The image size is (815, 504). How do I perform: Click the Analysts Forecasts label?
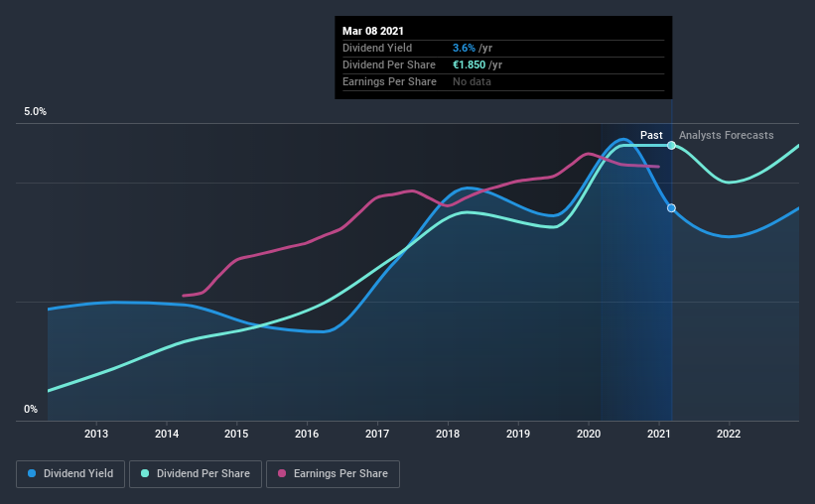click(x=726, y=135)
